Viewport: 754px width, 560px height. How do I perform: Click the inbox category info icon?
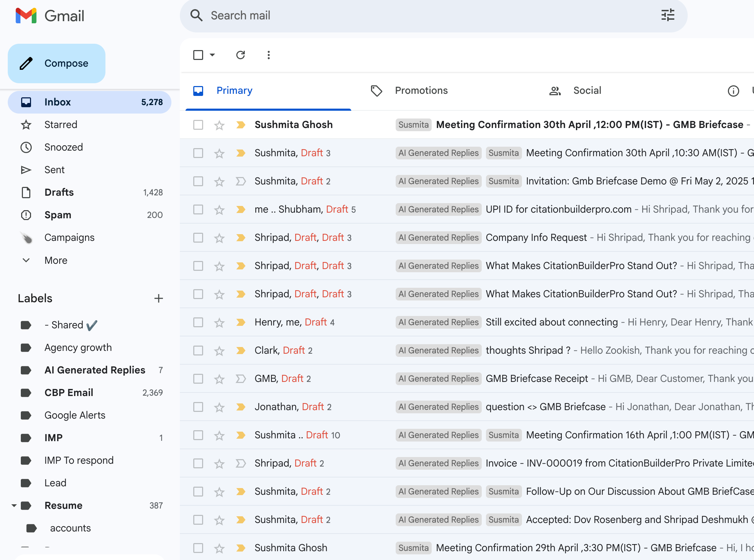[x=733, y=91]
